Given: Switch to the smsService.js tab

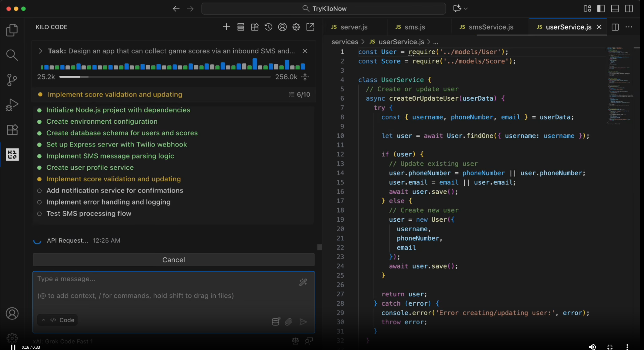Looking at the screenshot, I should click(491, 27).
